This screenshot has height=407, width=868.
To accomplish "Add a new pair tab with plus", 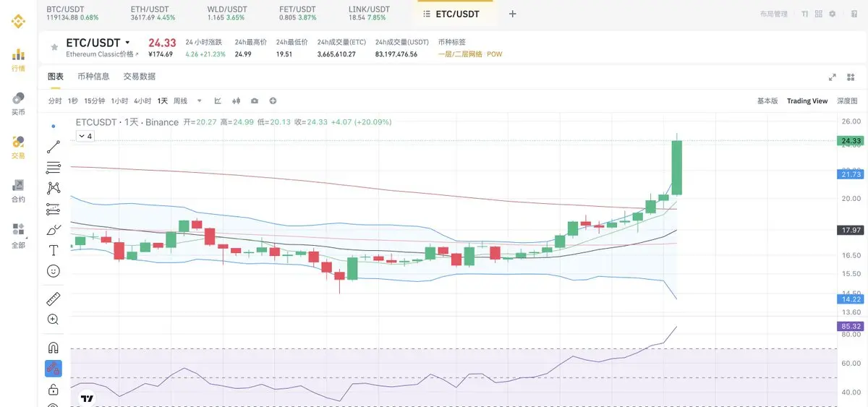I will 513,14.
